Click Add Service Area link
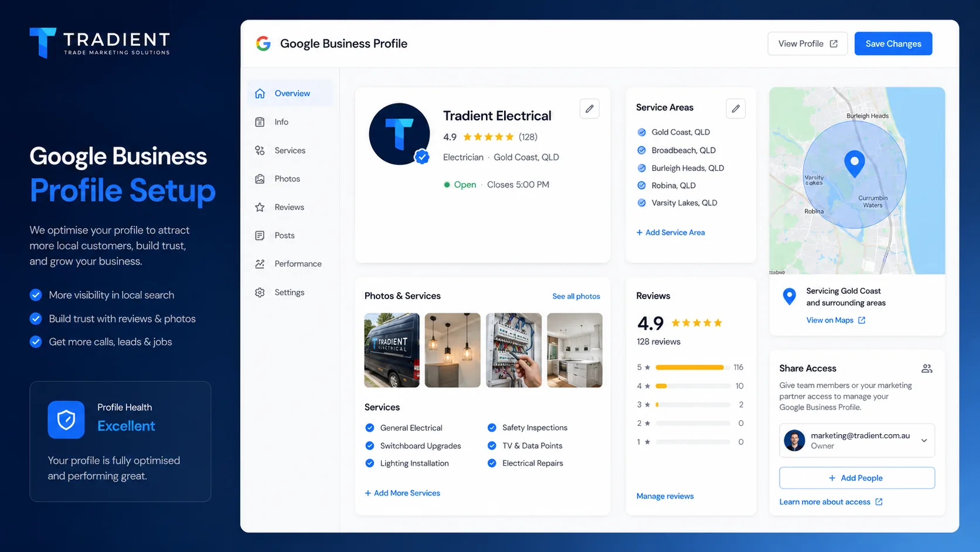Viewport: 980px width, 552px height. coord(671,233)
